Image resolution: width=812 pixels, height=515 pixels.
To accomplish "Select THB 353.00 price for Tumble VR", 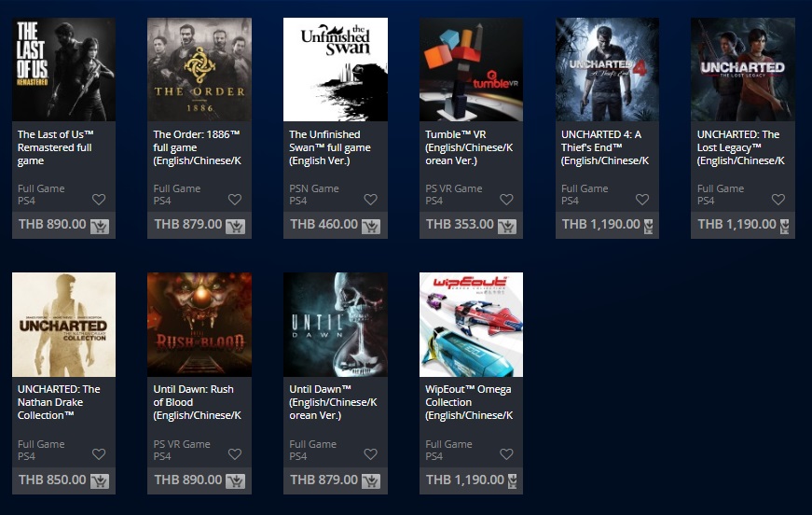I will click(x=460, y=224).
